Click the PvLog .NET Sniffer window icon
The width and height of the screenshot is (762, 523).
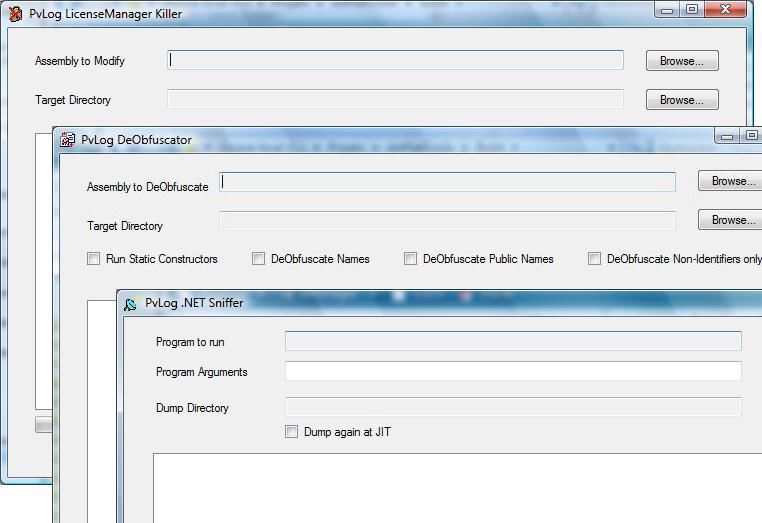pos(131,303)
